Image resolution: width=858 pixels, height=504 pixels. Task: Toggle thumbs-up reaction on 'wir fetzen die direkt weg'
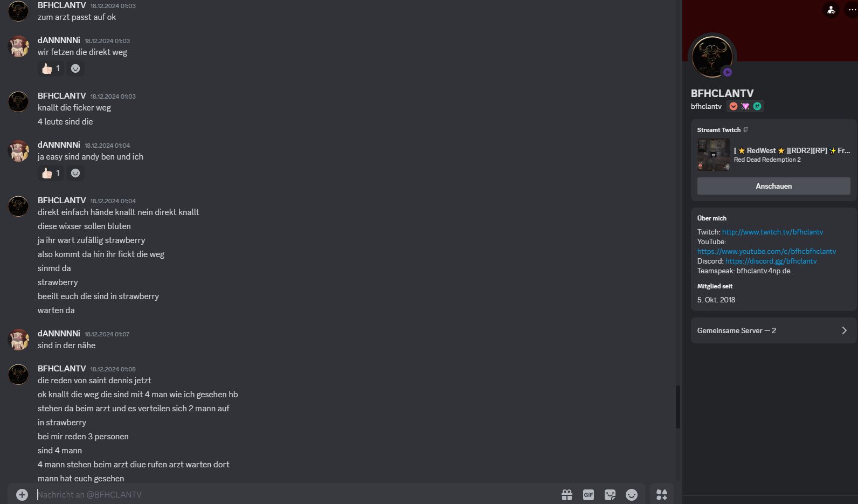tap(51, 68)
